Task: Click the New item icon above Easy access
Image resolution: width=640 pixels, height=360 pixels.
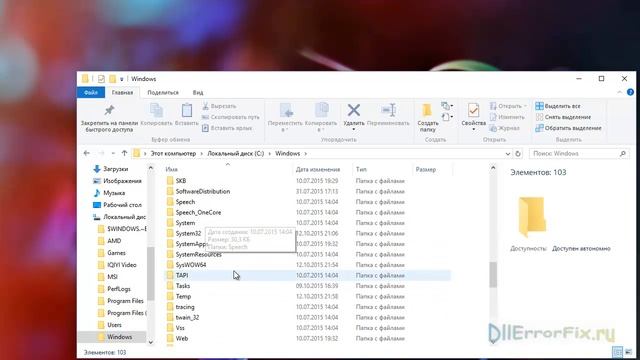Action: 447,106
